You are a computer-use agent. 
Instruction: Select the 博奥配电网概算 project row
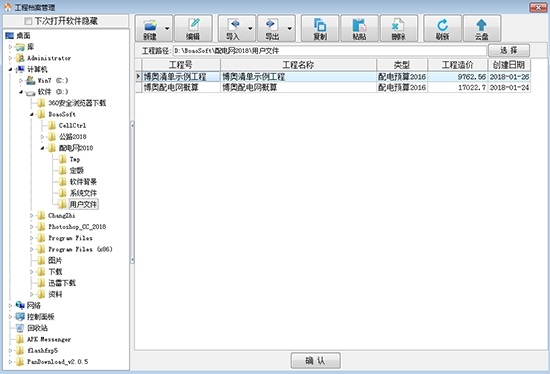[x=336, y=87]
